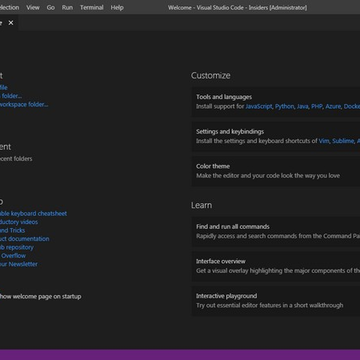Install JavaScript support via its link
The width and height of the screenshot is (360, 360).
point(259,106)
